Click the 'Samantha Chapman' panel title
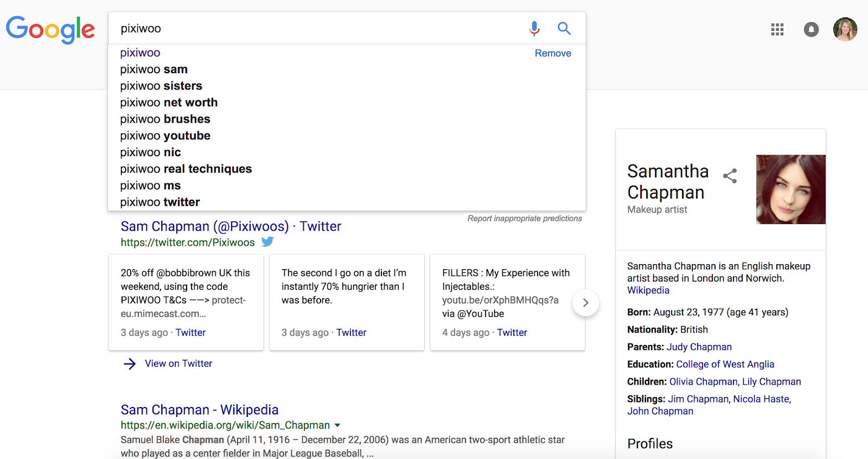The height and width of the screenshot is (459, 868). click(x=668, y=182)
